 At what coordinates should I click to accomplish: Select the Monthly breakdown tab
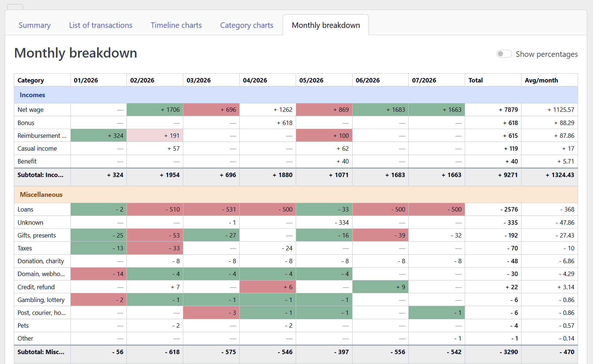coord(326,25)
